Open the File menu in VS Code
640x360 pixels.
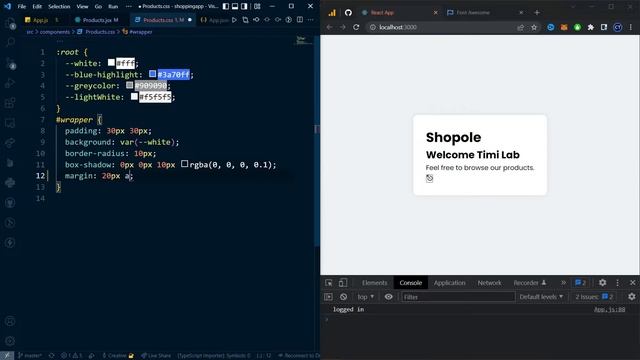click(22, 7)
